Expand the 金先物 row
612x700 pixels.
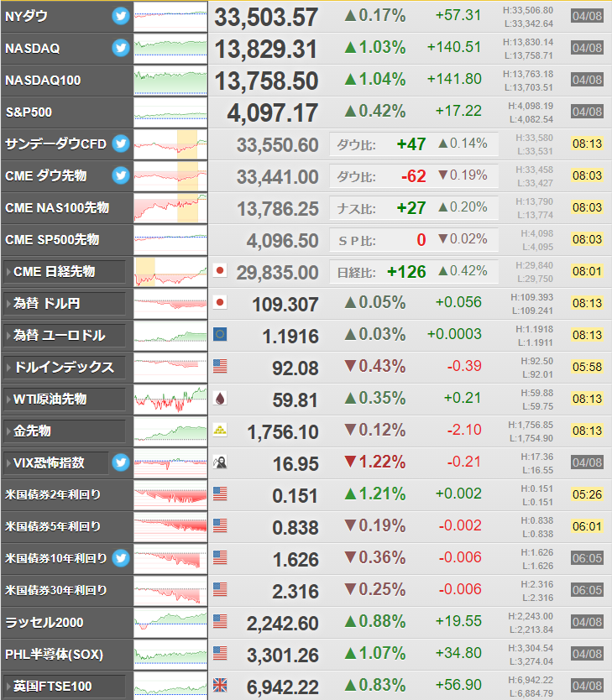point(65,431)
